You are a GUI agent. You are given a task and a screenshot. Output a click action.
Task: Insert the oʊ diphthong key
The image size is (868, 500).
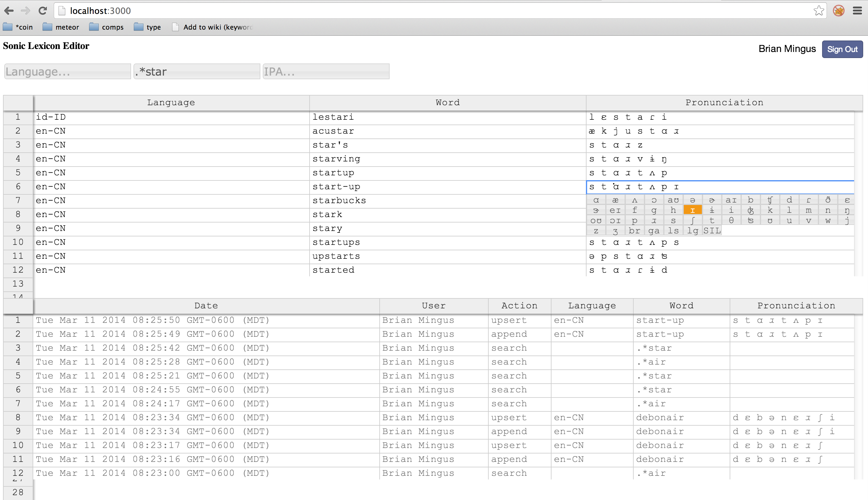(596, 220)
